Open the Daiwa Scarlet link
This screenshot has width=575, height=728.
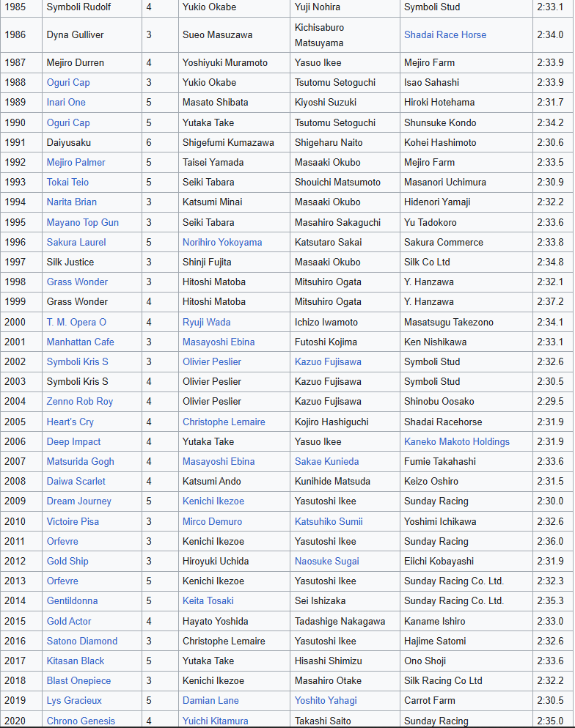(76, 482)
